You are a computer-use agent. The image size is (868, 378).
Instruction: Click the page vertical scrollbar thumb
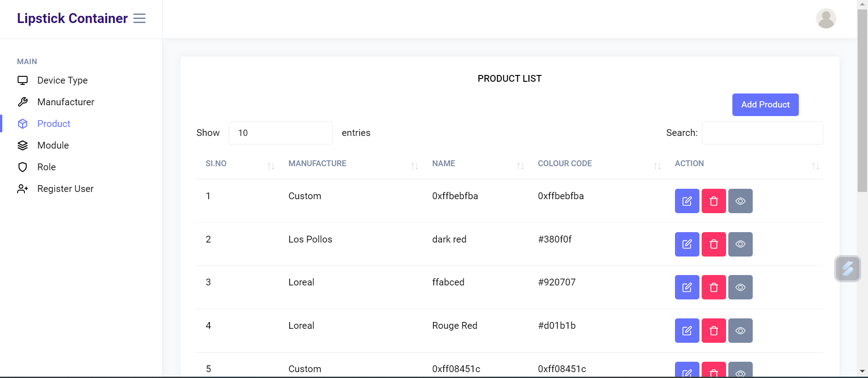pos(862,99)
